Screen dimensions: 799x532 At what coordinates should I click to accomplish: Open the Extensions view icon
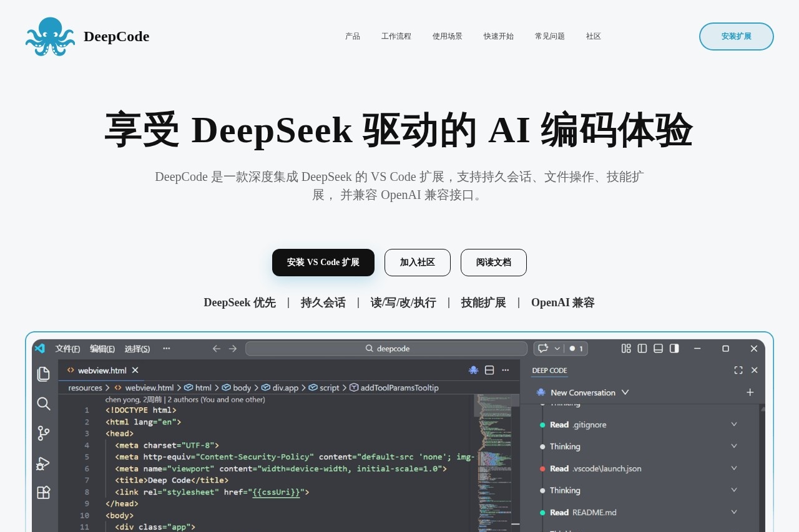[43, 492]
